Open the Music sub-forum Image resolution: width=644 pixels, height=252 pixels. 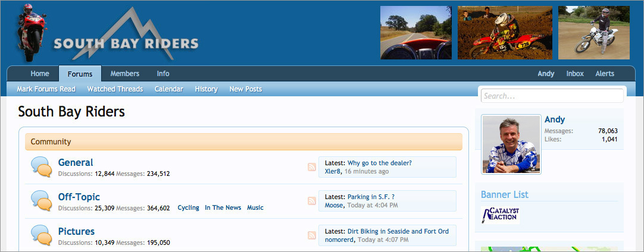tap(255, 207)
